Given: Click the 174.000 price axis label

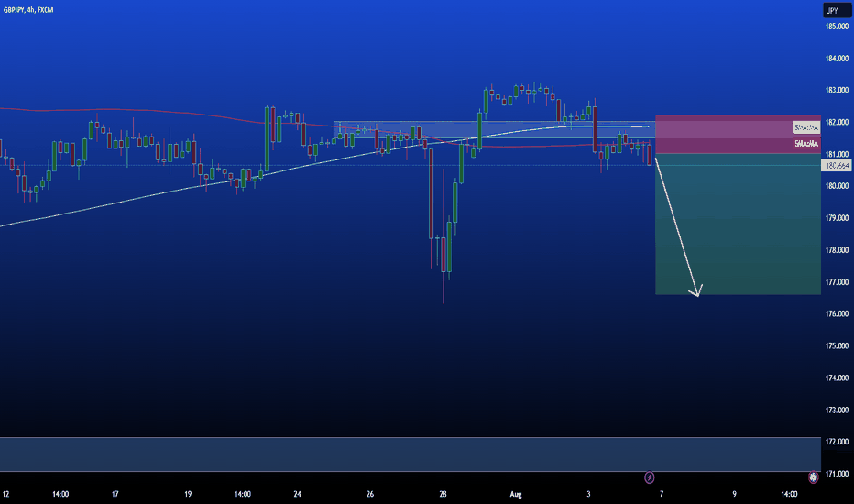Looking at the screenshot, I should (x=837, y=378).
